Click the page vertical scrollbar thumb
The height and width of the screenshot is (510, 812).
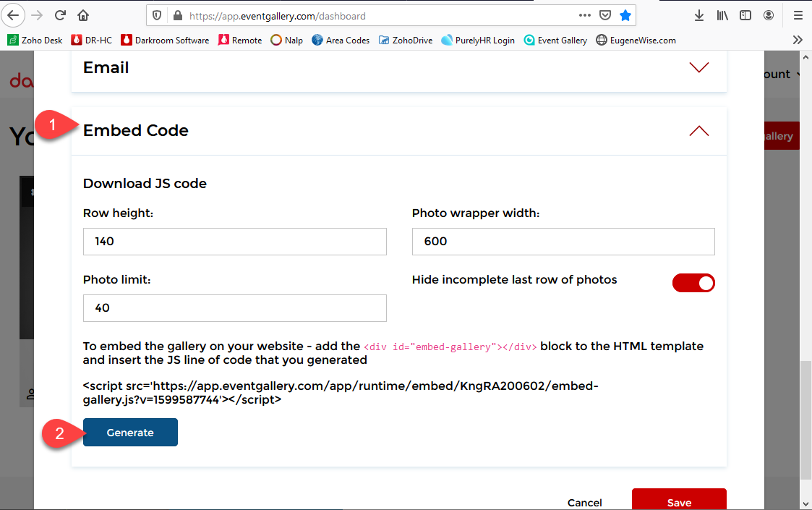[x=805, y=420]
